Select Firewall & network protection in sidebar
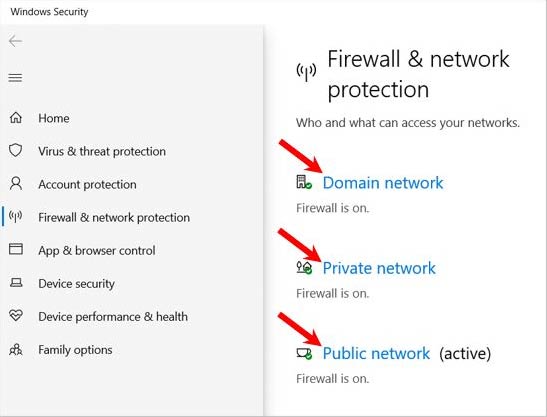This screenshot has width=547, height=417. click(114, 217)
